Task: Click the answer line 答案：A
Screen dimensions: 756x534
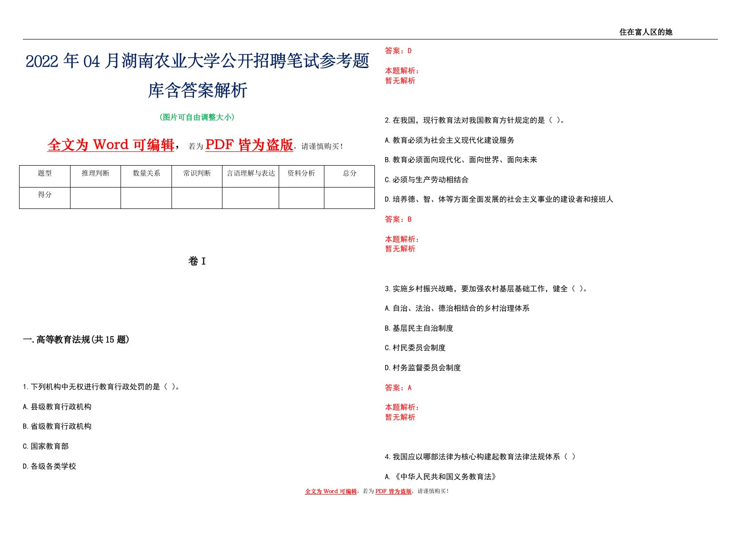Action: (398, 388)
